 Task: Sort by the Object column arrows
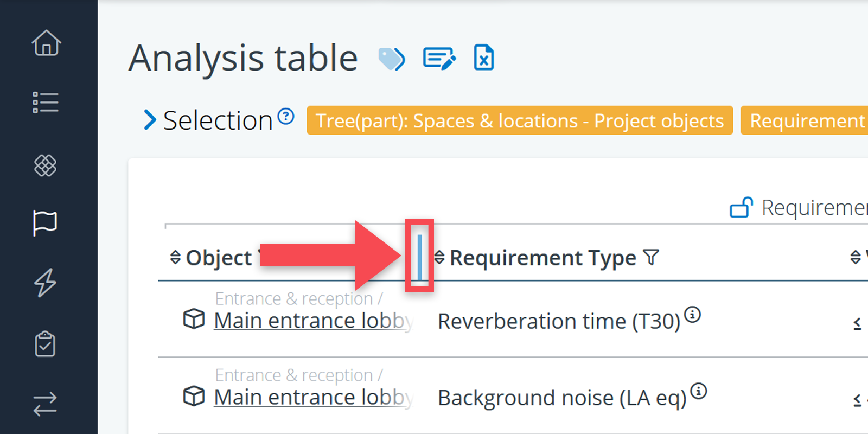[175, 257]
